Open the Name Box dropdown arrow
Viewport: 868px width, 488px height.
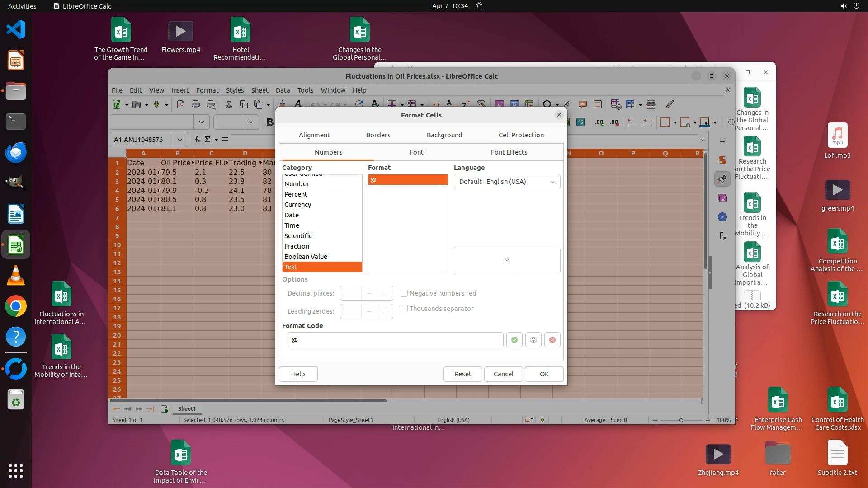pos(179,139)
